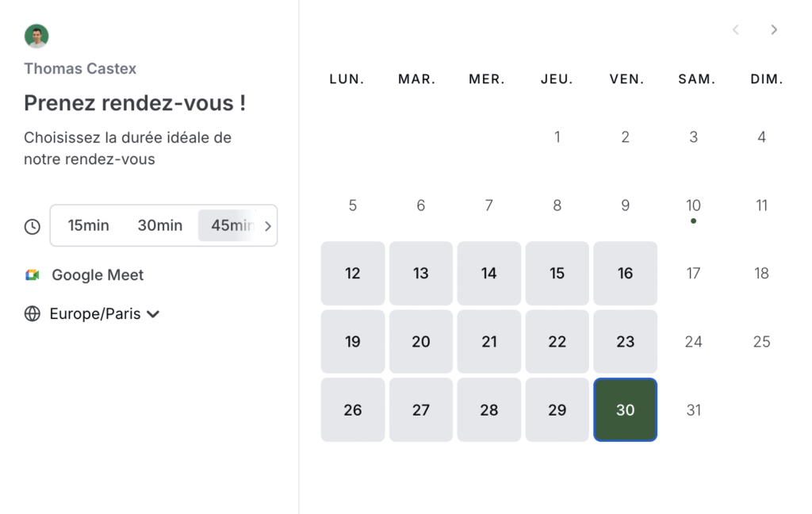Screen dimensions: 812x514
Task: Select the 30min duration option
Action: [x=160, y=225]
